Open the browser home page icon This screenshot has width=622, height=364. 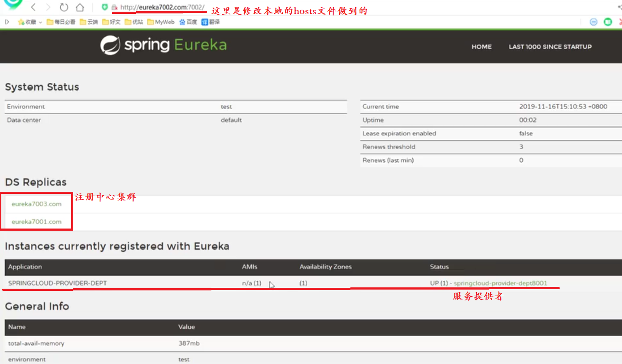80,7
